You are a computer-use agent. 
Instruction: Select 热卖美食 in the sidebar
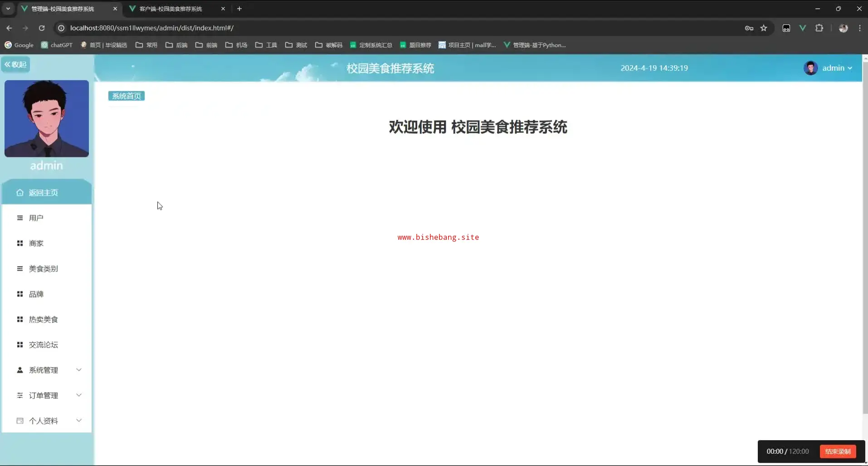[x=47, y=320]
